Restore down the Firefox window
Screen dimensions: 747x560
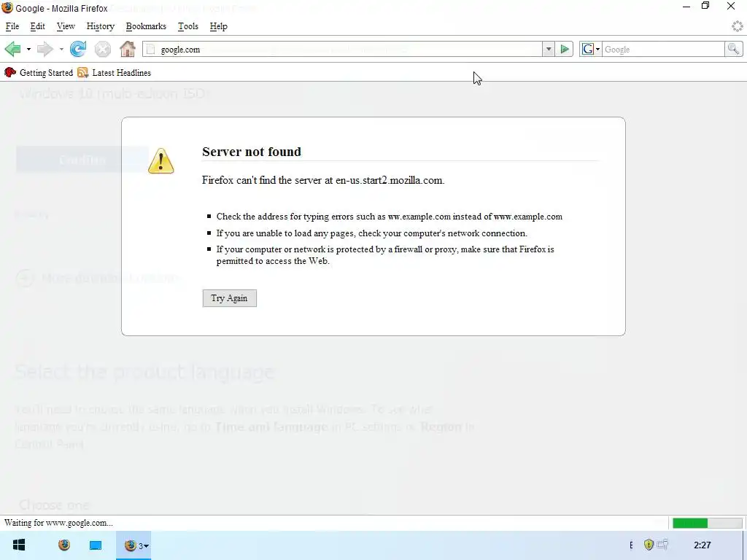click(x=705, y=6)
